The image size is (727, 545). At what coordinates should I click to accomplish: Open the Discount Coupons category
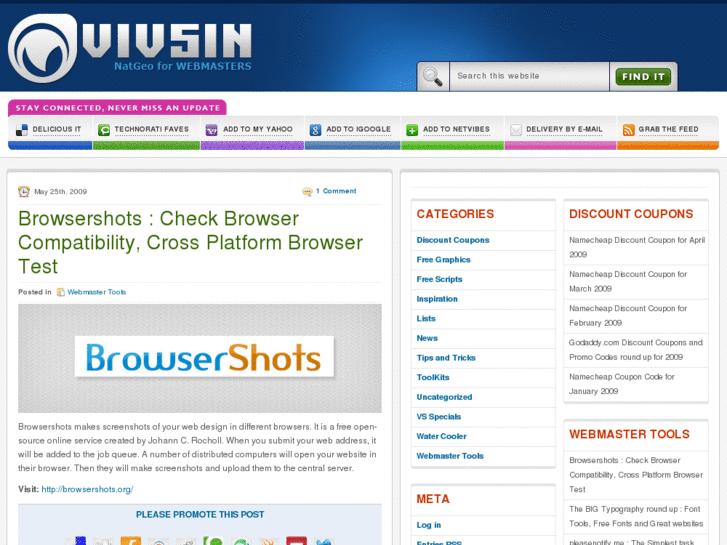[x=453, y=240]
